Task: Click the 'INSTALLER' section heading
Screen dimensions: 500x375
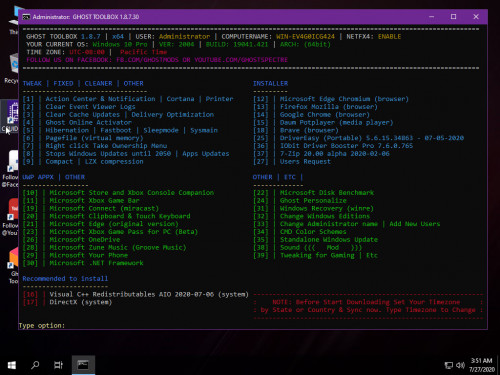Action: pyautogui.click(x=270, y=83)
